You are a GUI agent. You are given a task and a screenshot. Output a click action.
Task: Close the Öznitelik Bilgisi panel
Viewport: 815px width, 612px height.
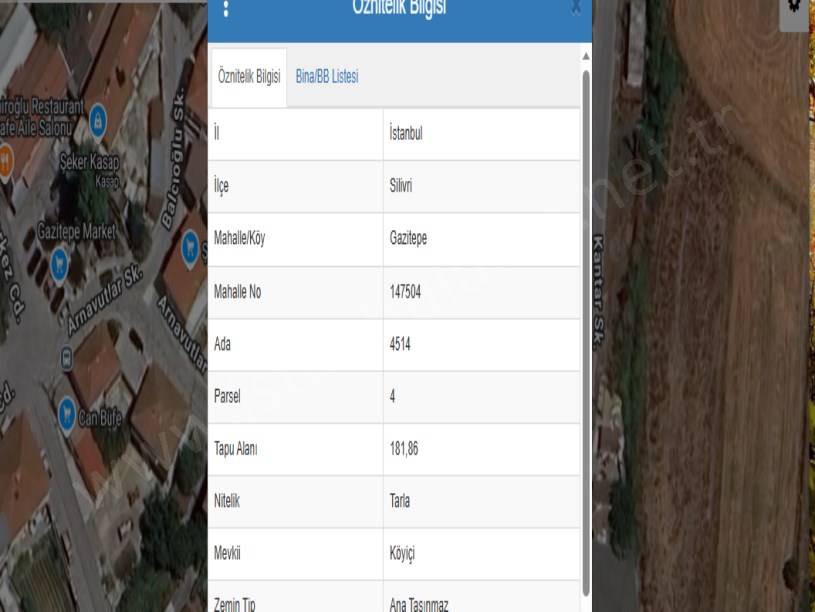coord(576,8)
